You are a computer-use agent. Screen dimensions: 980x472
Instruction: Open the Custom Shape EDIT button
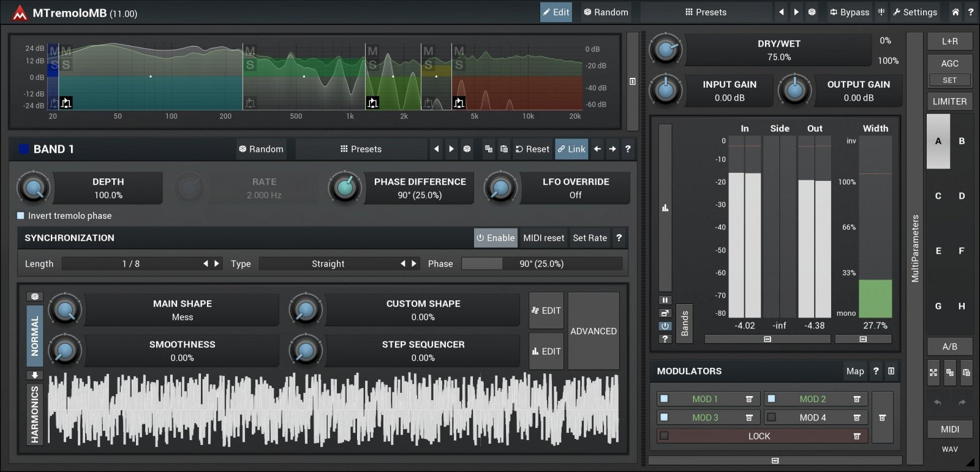[546, 311]
